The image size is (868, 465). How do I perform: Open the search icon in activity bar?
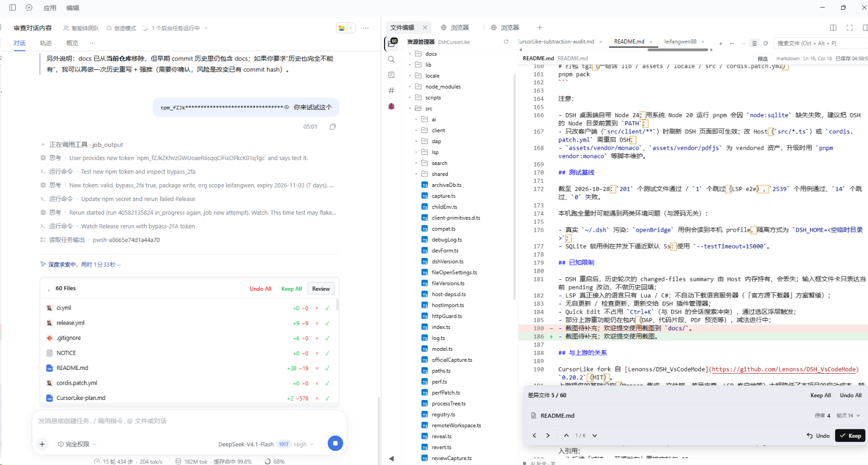coord(391,60)
